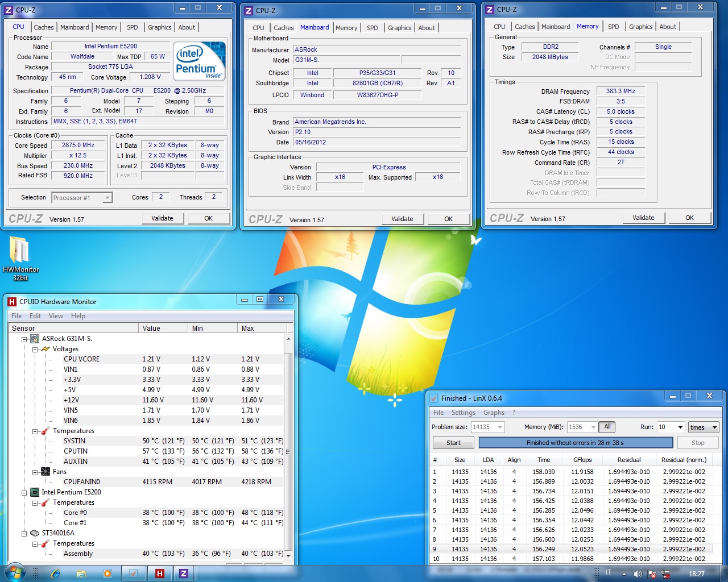The height and width of the screenshot is (582, 728).
Task: Collapse the Intel Pentium E5200 node
Action: click(x=24, y=492)
